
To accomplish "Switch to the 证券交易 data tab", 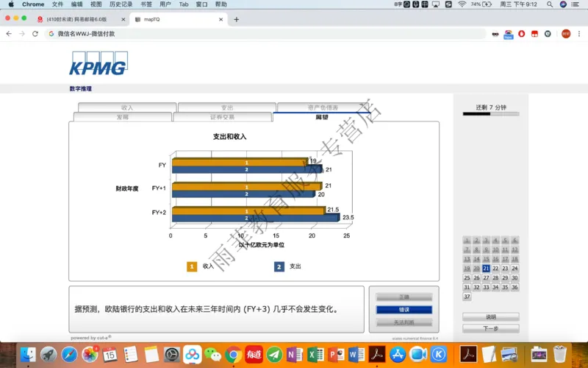I will pos(222,117).
